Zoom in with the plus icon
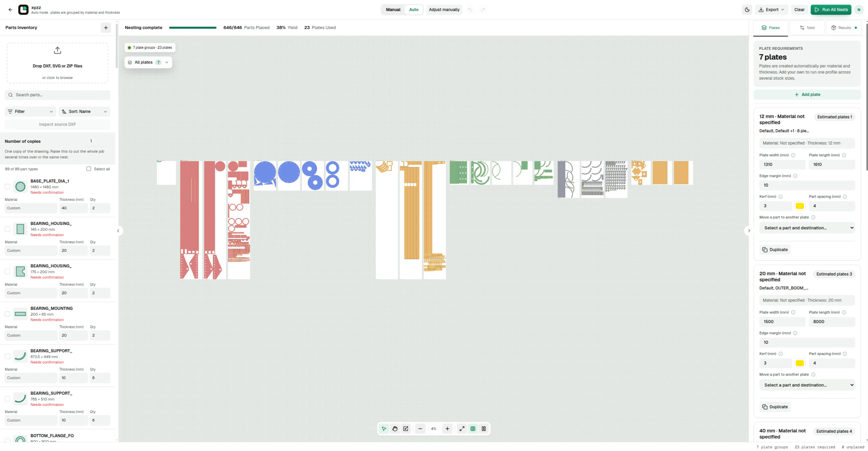This screenshot has height=451, width=868. (447, 429)
